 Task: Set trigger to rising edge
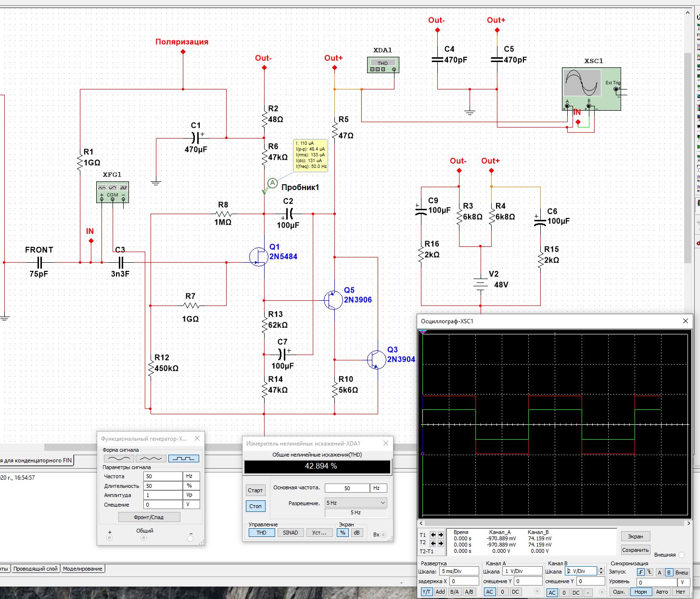coord(641,572)
